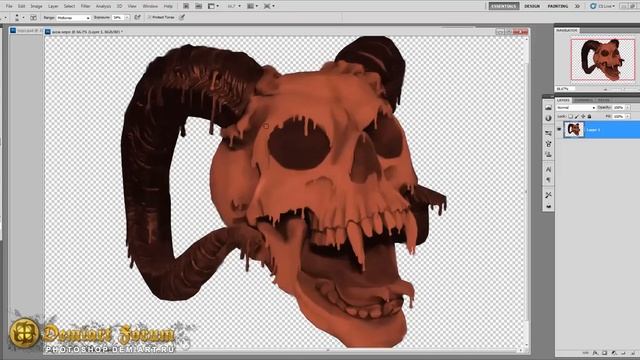640x360 pixels.
Task: Hide Layer 1 using the eye icon
Action: 559,129
